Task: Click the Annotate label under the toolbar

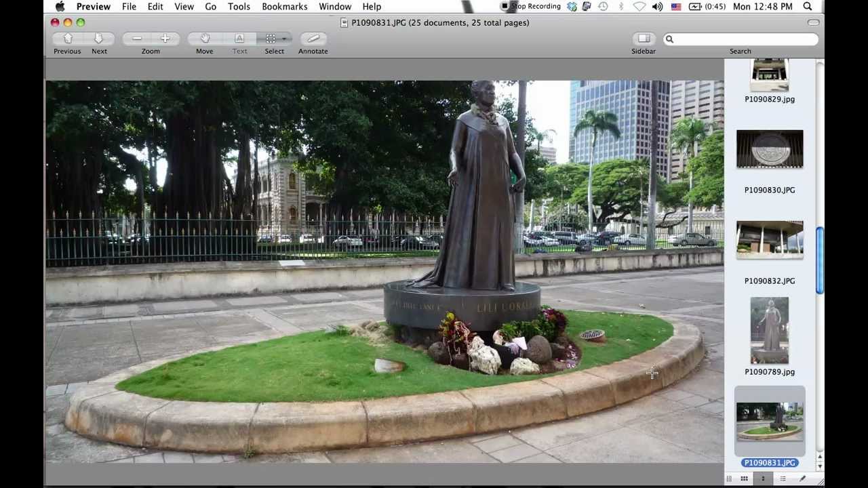Action: pyautogui.click(x=313, y=52)
